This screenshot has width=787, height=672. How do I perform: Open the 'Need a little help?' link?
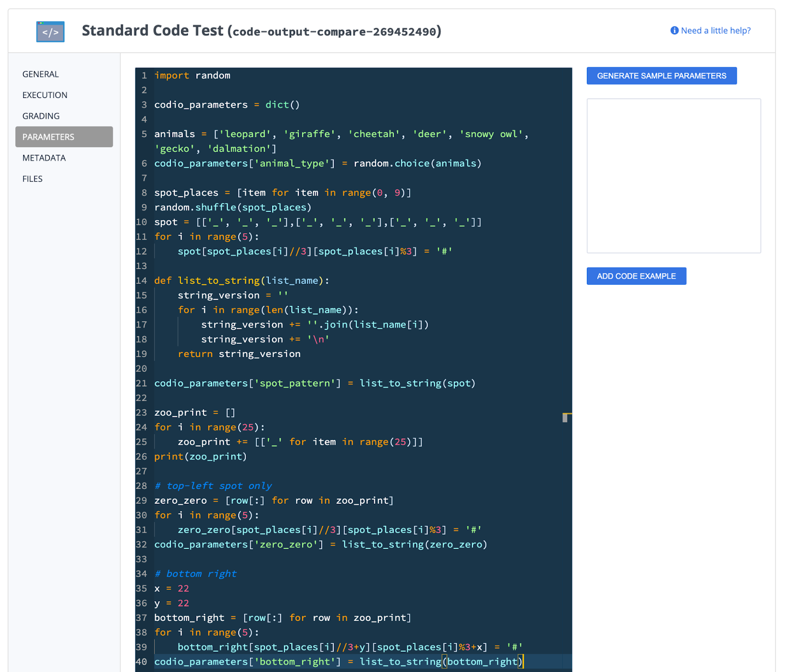pyautogui.click(x=715, y=31)
